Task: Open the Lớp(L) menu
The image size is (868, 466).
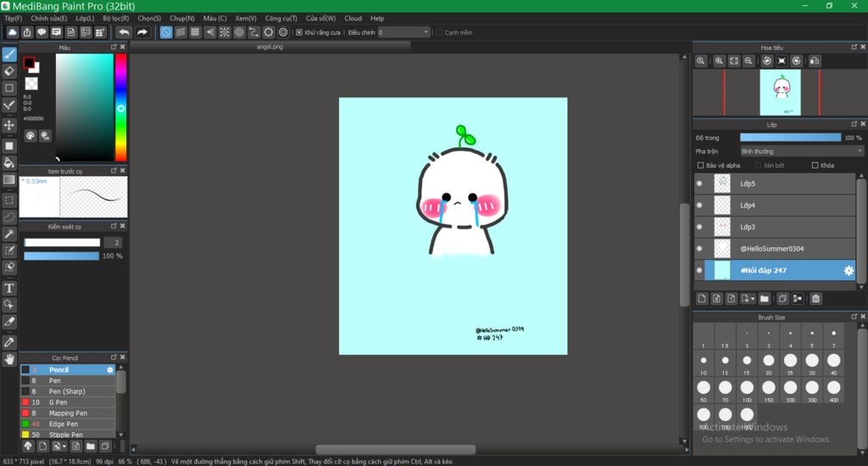Action: click(x=85, y=19)
